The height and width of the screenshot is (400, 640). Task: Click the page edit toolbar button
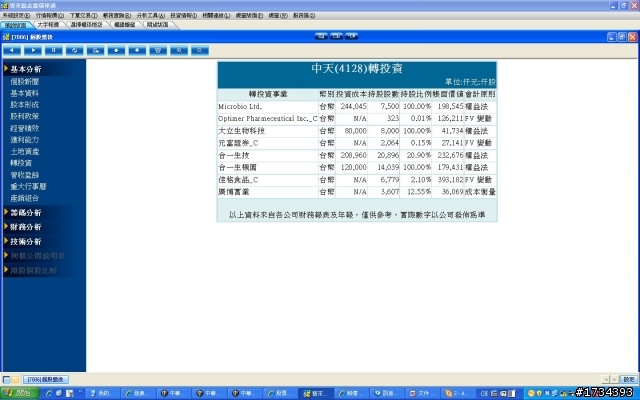click(x=96, y=50)
